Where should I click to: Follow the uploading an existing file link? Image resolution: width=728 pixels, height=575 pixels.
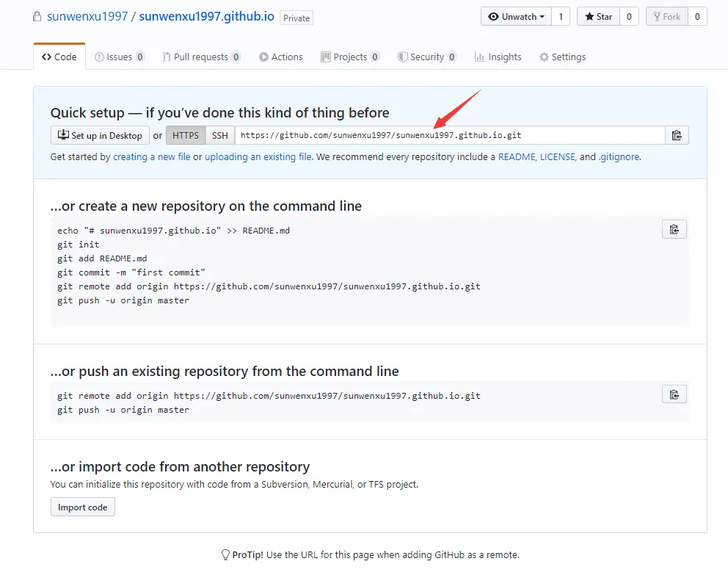[x=258, y=156]
